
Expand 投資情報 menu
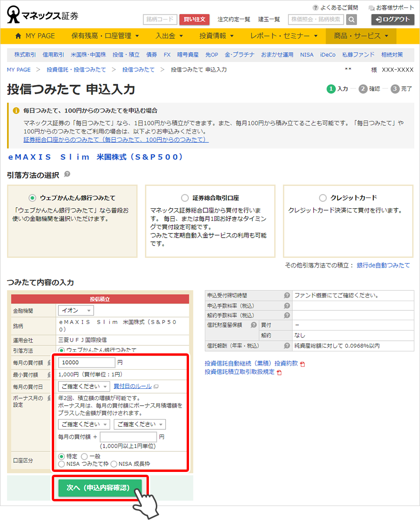tap(217, 36)
